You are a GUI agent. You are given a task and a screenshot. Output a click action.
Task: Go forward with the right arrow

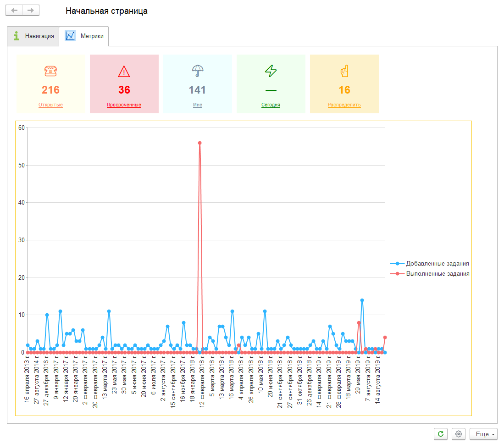(x=31, y=11)
